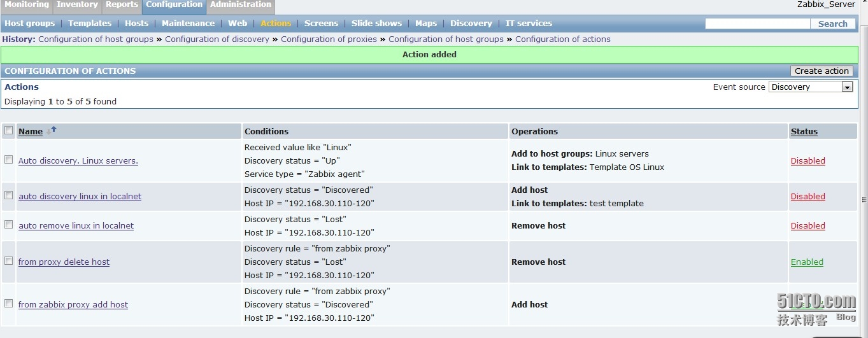Toggle Disabled status for auto discovery linux in localnet
This screenshot has height=338, width=868.
(808, 197)
